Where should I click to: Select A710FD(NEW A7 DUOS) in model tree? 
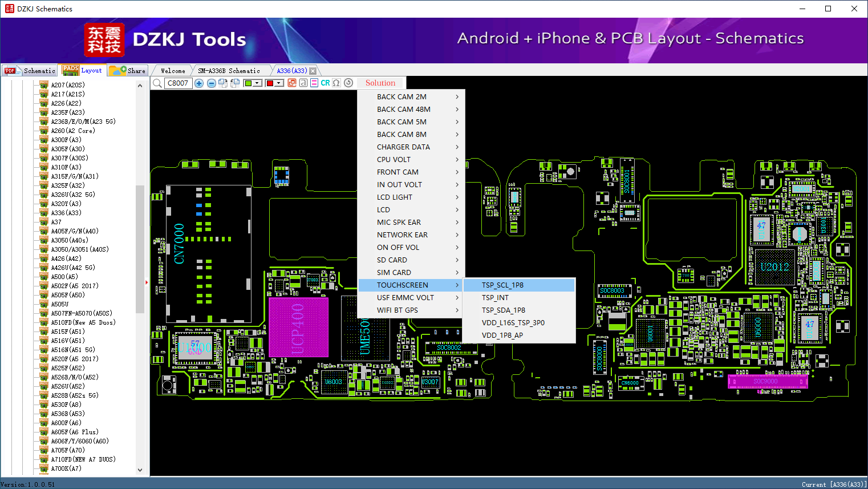(x=83, y=459)
